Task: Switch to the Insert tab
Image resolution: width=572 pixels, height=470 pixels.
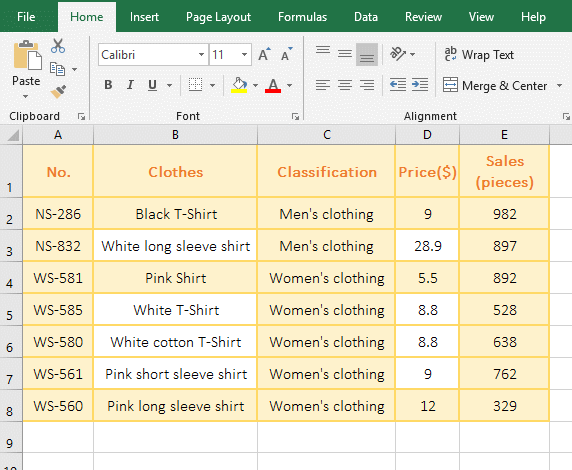Action: click(x=144, y=17)
